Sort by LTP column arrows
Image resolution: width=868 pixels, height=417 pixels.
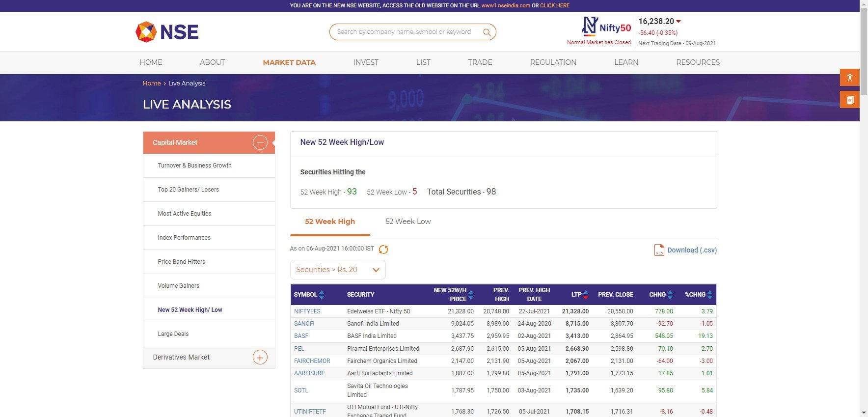[586, 295]
